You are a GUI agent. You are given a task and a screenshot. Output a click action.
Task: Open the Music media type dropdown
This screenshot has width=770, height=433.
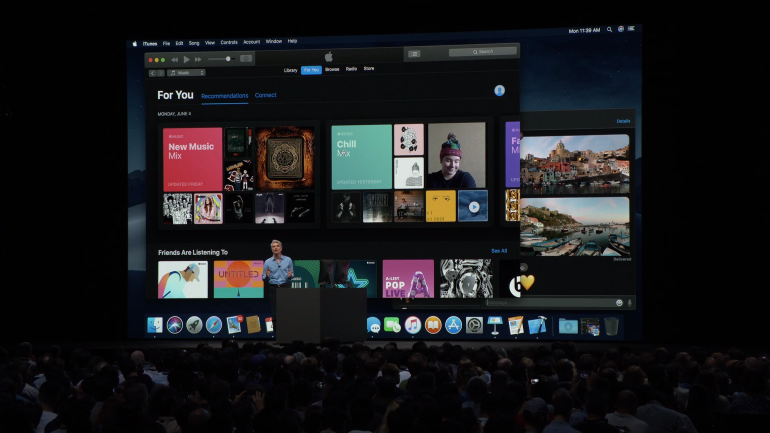pyautogui.click(x=186, y=73)
